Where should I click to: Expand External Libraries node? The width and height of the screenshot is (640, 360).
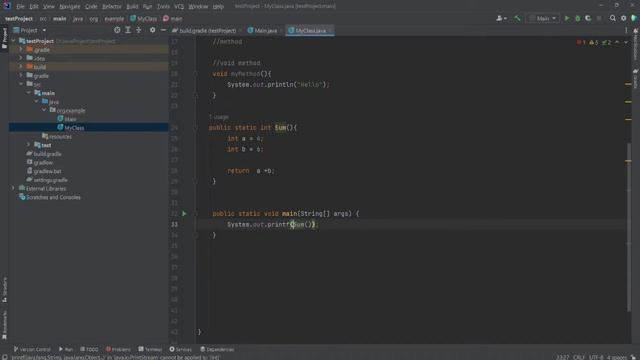pyautogui.click(x=13, y=188)
